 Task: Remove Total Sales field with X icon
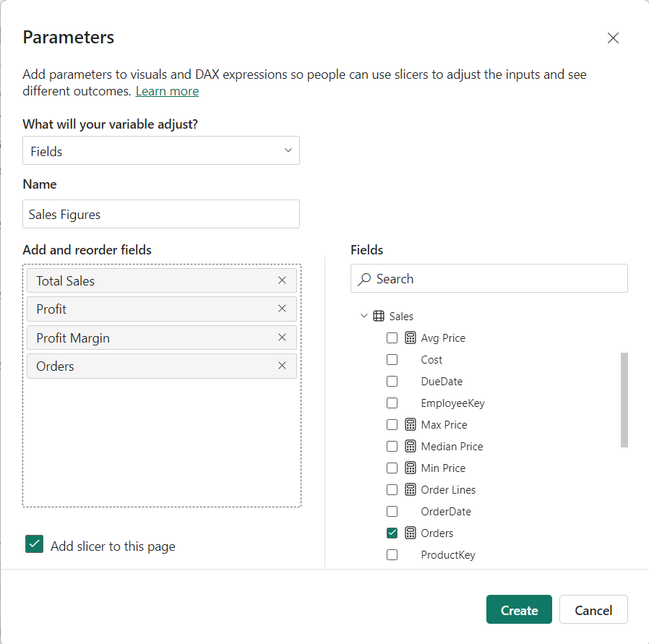(282, 280)
